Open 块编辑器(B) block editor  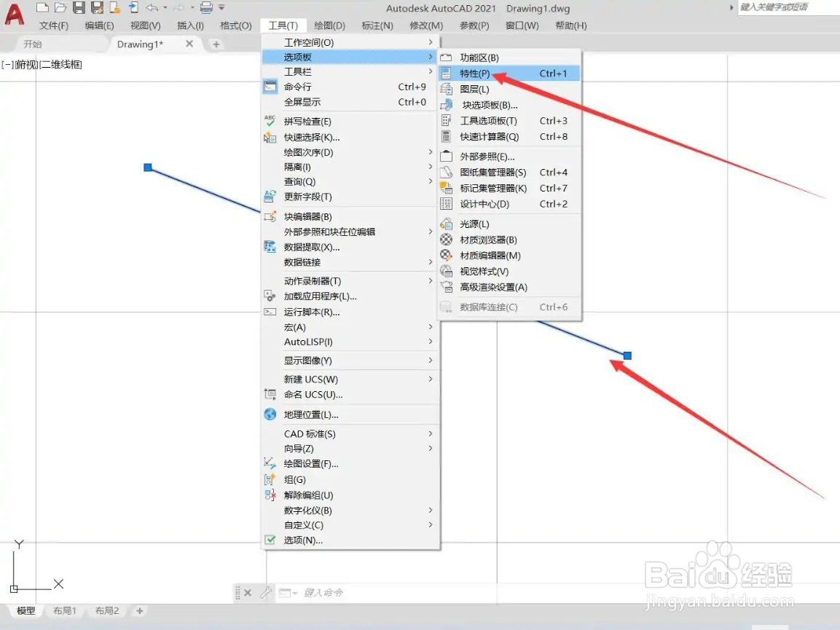click(351, 216)
